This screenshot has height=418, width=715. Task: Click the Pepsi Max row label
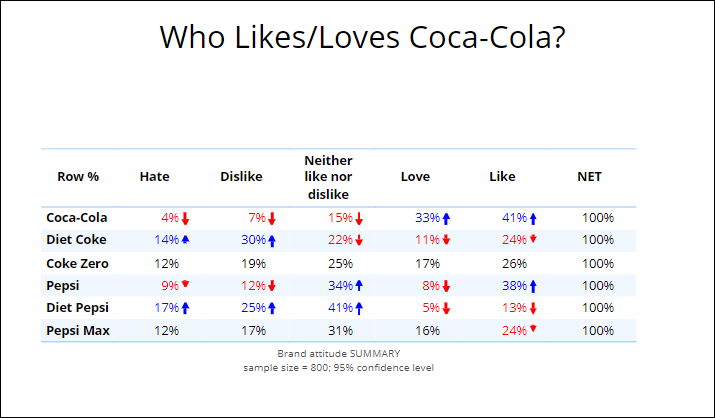[78, 330]
